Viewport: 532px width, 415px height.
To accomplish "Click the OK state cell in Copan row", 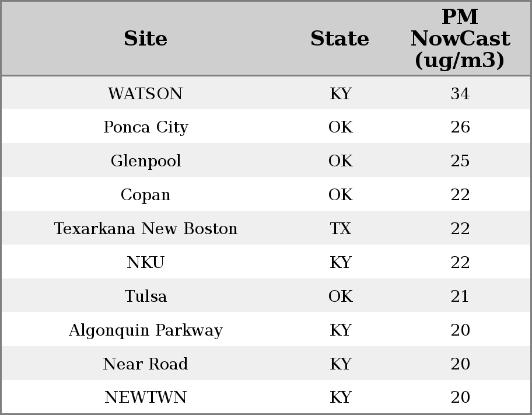I will pyautogui.click(x=340, y=195).
